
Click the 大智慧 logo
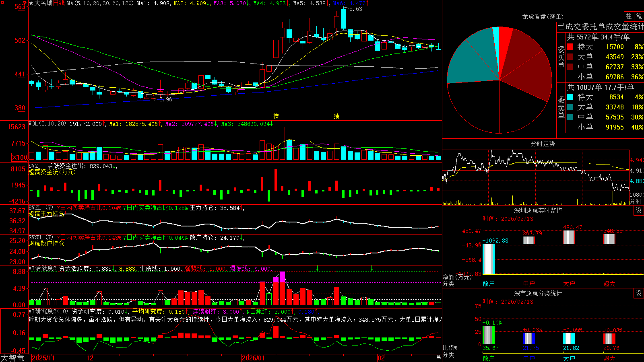point(12,358)
